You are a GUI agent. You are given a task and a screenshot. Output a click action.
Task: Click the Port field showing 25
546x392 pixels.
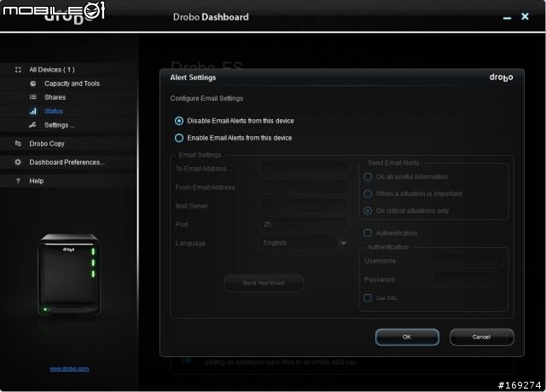[304, 224]
